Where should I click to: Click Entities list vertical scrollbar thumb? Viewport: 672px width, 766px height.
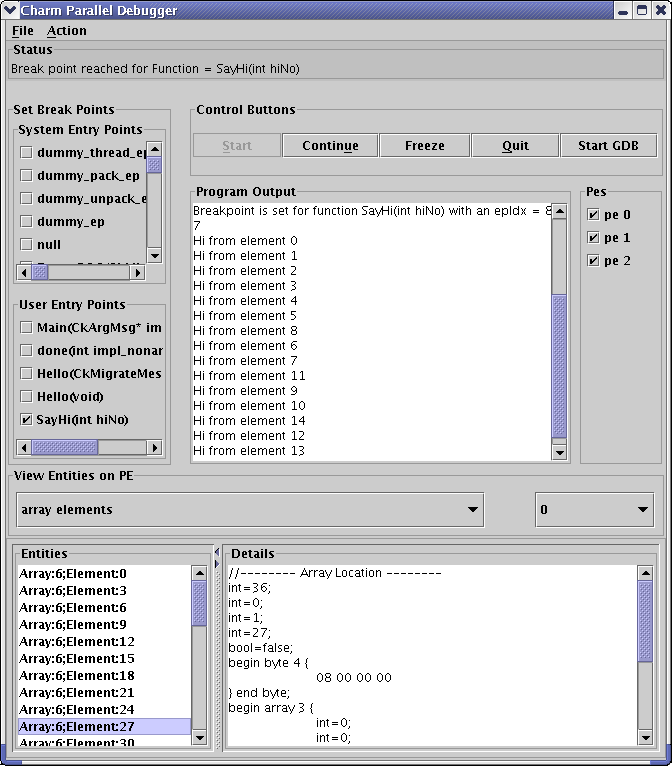pos(199,603)
